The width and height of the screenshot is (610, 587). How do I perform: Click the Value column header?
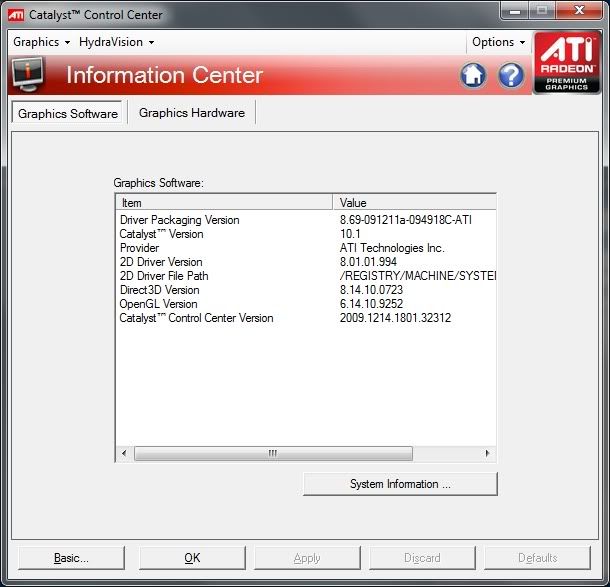coord(415,203)
